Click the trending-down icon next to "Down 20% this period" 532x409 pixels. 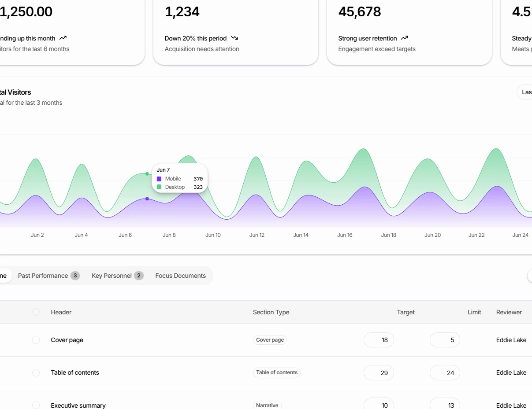point(235,38)
